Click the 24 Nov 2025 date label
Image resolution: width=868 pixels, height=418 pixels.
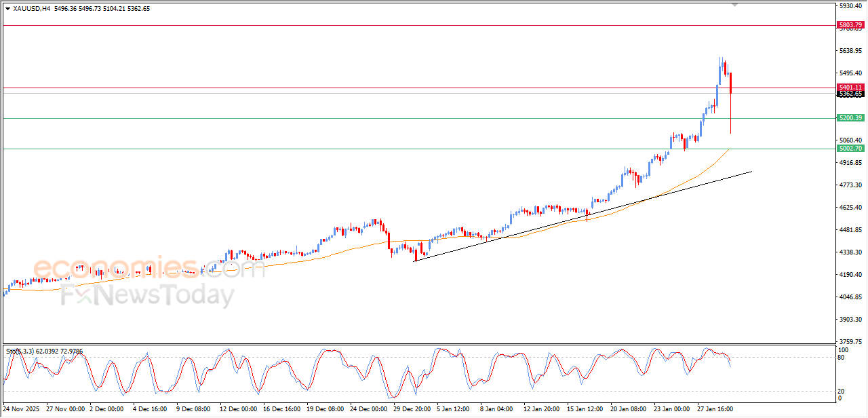pyautogui.click(x=22, y=409)
